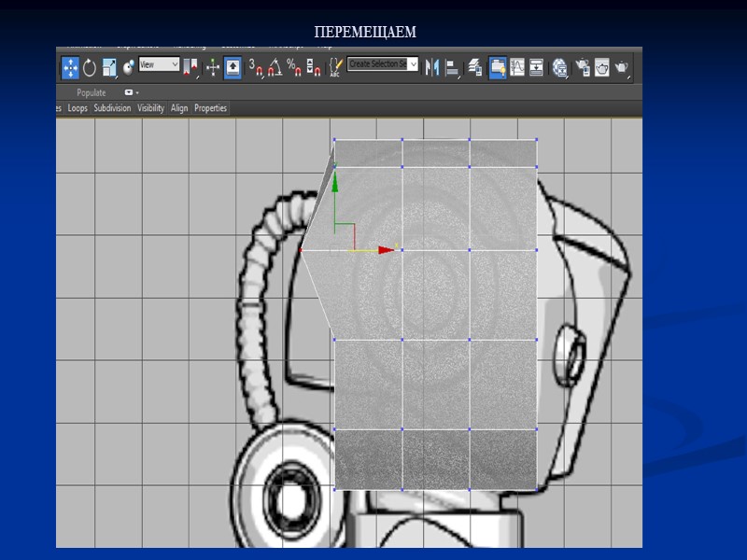
Task: Click the Use Pivot Point Center icon
Action: tap(190, 67)
